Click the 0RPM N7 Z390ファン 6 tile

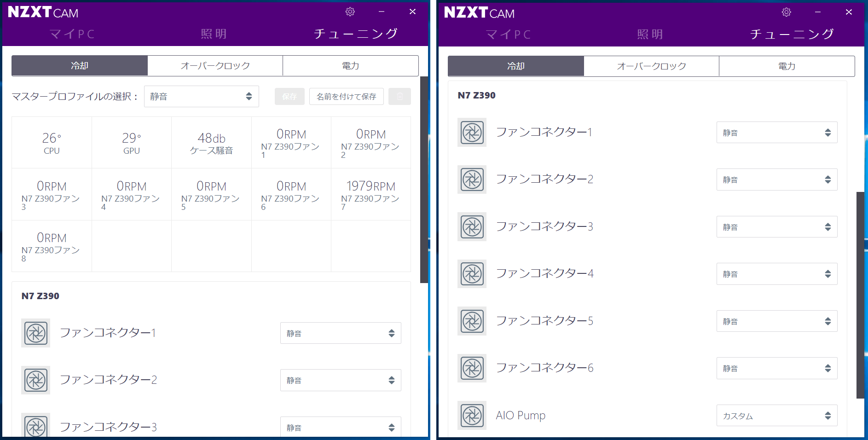coord(291,194)
